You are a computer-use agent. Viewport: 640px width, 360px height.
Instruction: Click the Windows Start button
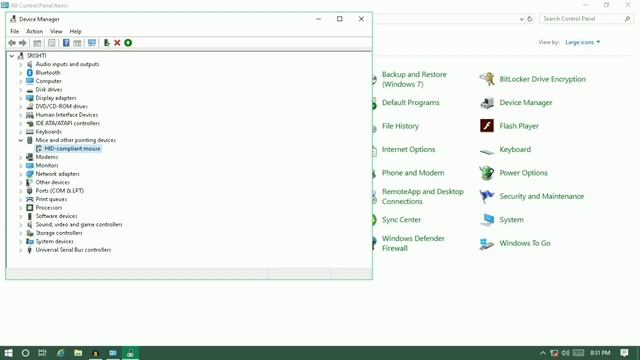(8, 353)
